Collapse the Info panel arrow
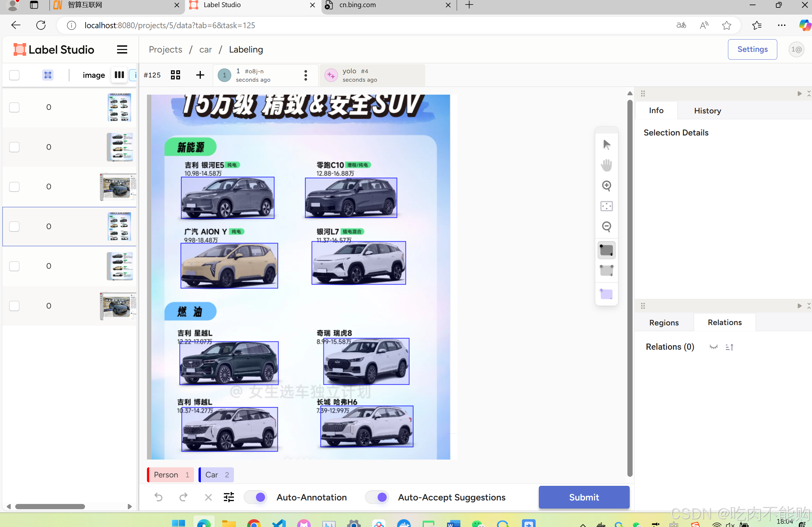This screenshot has width=812, height=527. tap(799, 93)
